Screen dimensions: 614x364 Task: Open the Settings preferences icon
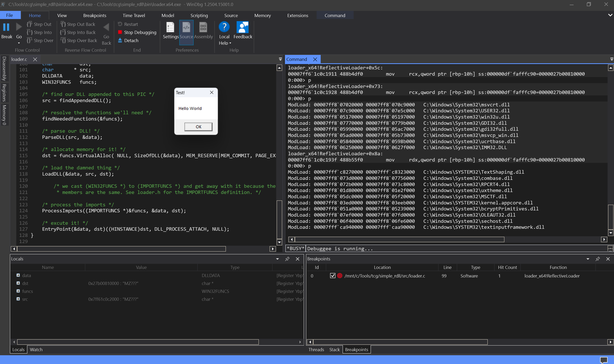tap(171, 28)
